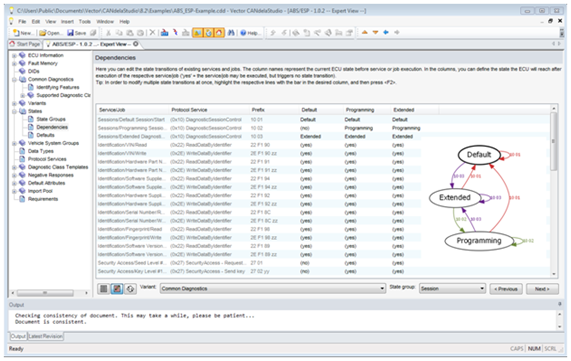Click the Extended state node in graph
The height and width of the screenshot is (361, 571).
455,197
